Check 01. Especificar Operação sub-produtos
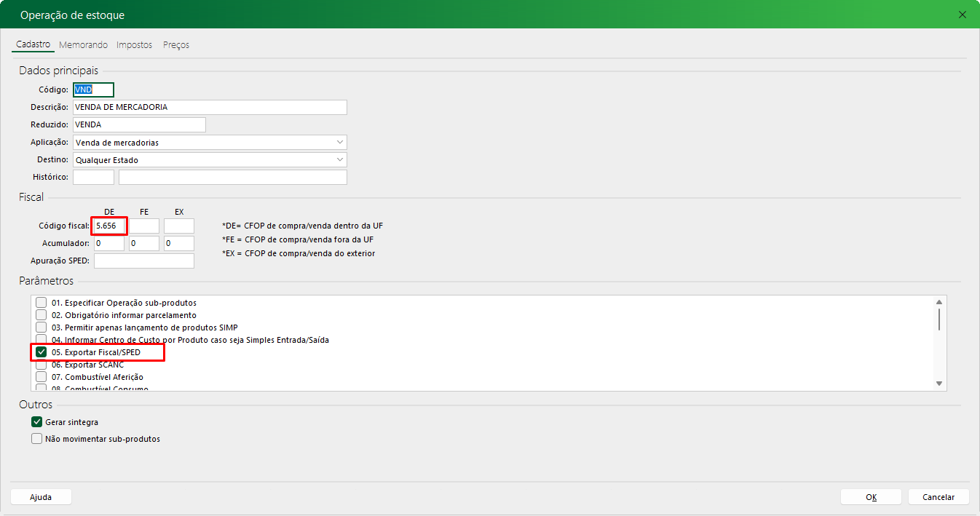This screenshot has height=516, width=980. 42,303
